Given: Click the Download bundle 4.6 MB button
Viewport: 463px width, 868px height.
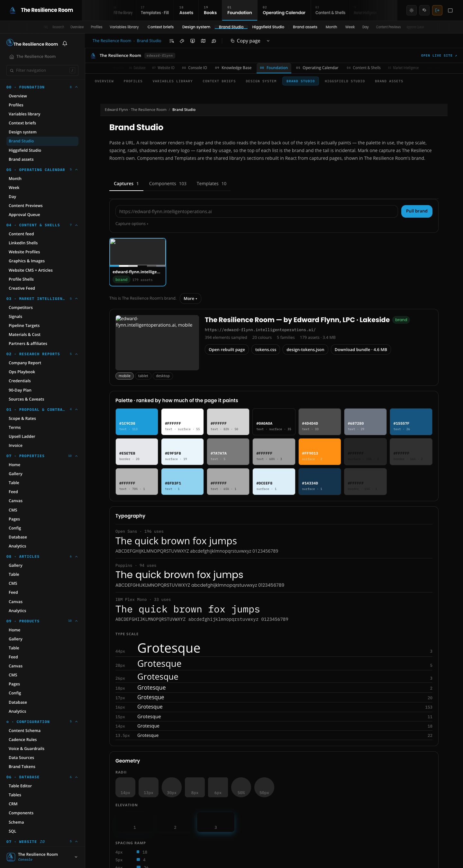Looking at the screenshot, I should [360, 349].
